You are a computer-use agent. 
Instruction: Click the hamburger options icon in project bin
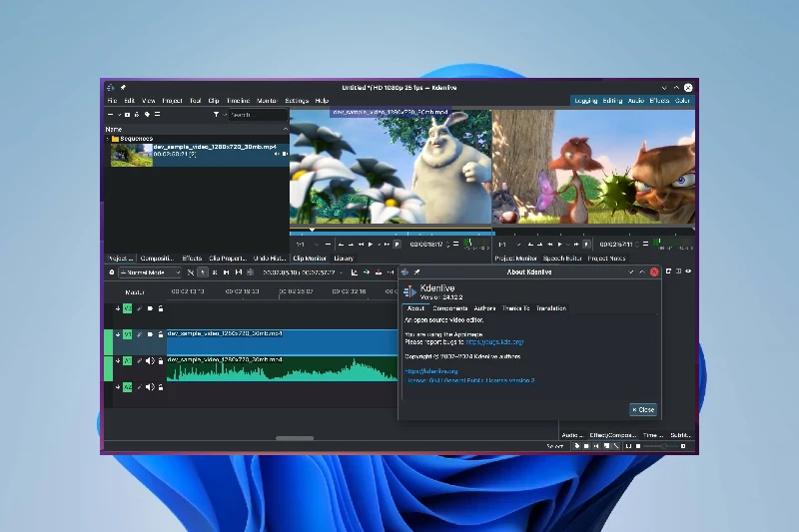(x=158, y=115)
